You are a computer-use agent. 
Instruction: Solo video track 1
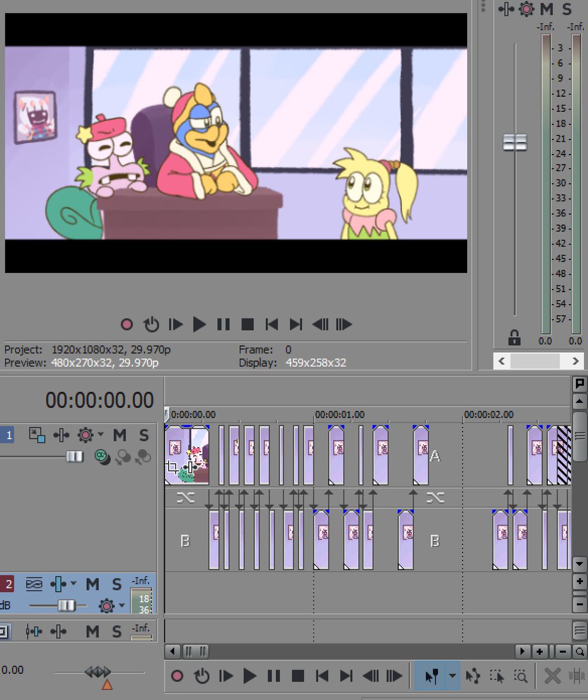coord(143,435)
